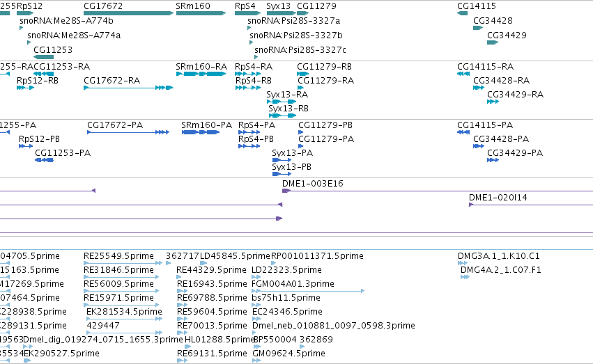593x364 pixels.
Task: Open the RpS4-RA transcript label
Action: pyautogui.click(x=254, y=66)
